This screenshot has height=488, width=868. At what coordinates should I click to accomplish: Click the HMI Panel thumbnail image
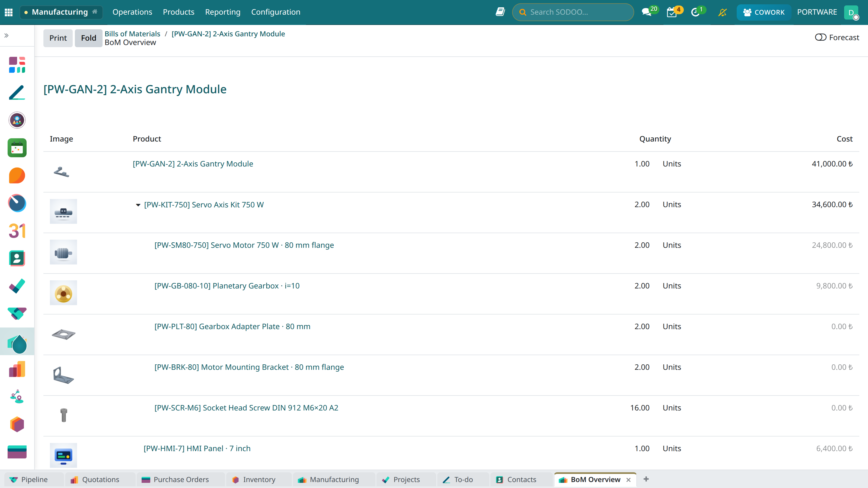(x=63, y=455)
